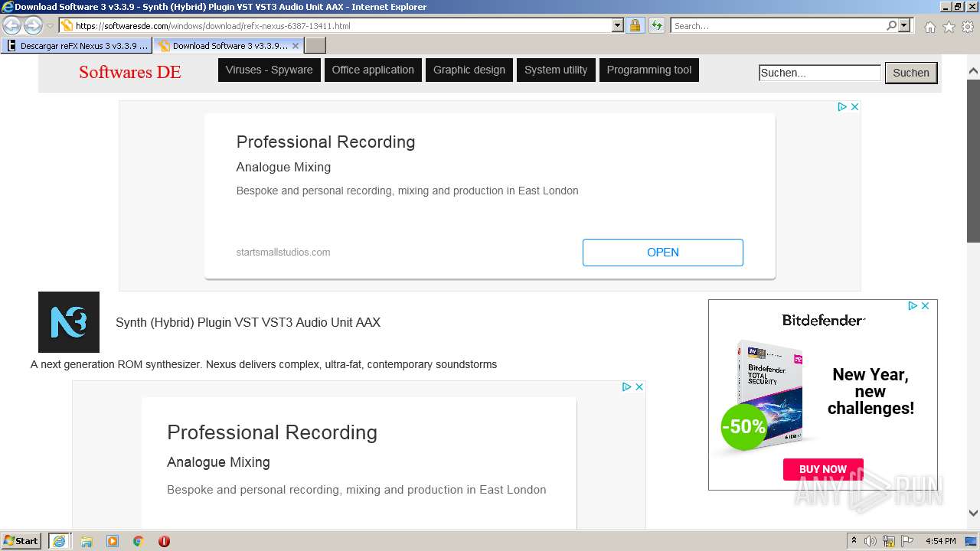Screen dimensions: 980x551
Task: Open the Windows Start menu
Action: pos(21,541)
